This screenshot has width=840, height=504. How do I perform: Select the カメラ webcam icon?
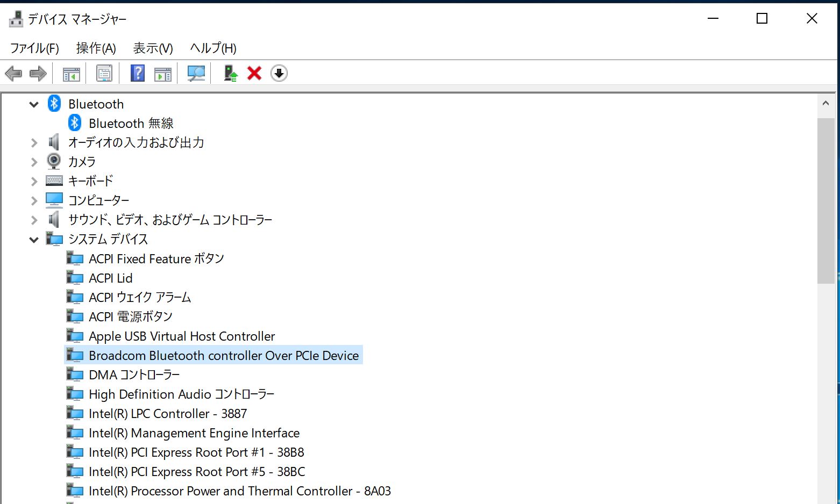54,161
